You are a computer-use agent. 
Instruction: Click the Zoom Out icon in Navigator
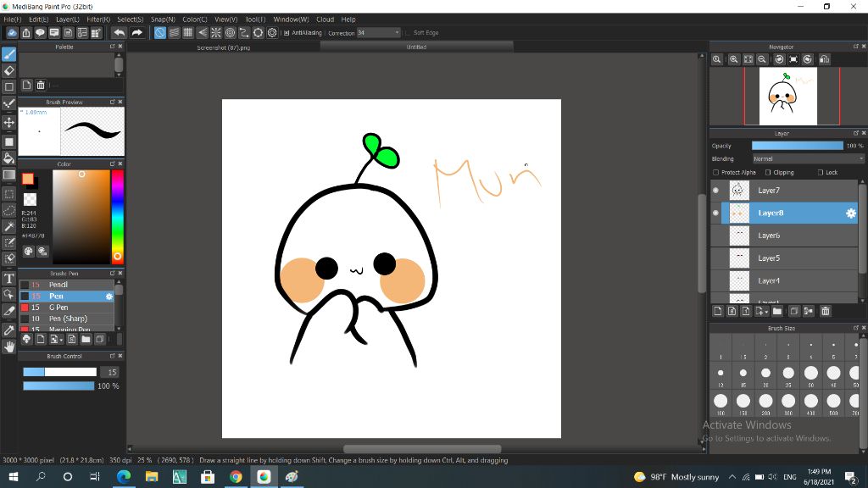[762, 59]
